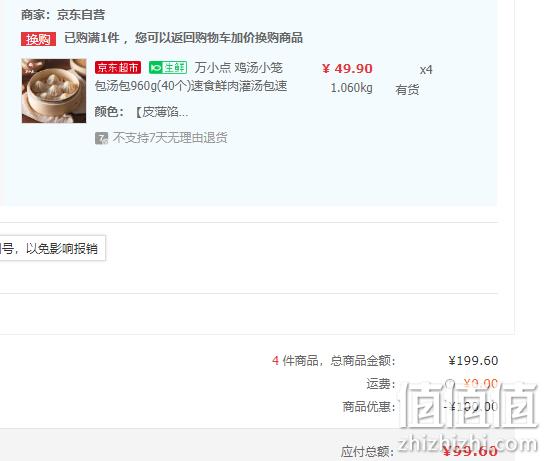Click the x4 quantity indicator
Viewport: 547px width, 461px height.
coord(426,70)
